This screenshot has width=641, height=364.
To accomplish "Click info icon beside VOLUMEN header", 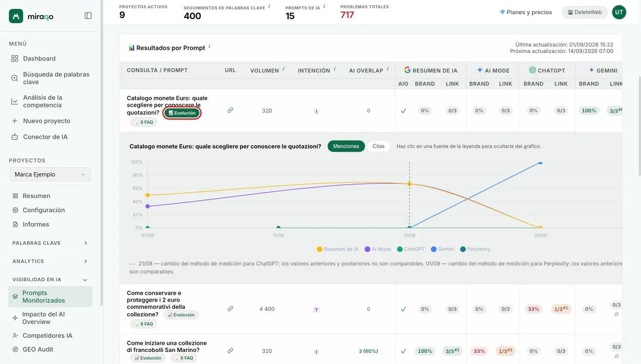I will (284, 69).
